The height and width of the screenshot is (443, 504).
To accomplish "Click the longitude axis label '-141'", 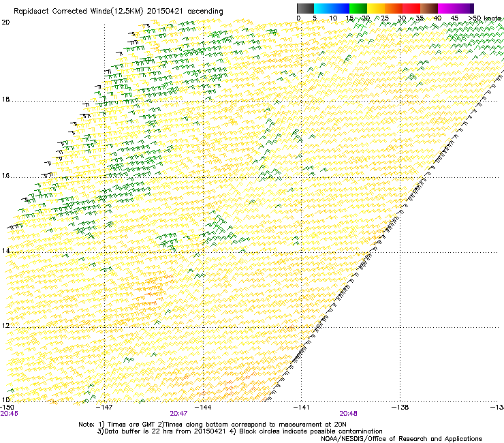I will (x=302, y=408).
